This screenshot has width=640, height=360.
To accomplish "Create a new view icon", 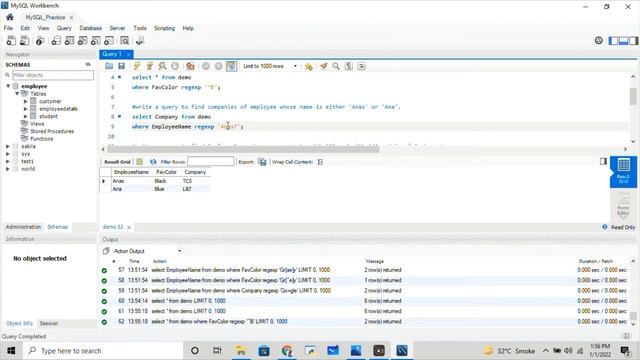I will (82, 40).
